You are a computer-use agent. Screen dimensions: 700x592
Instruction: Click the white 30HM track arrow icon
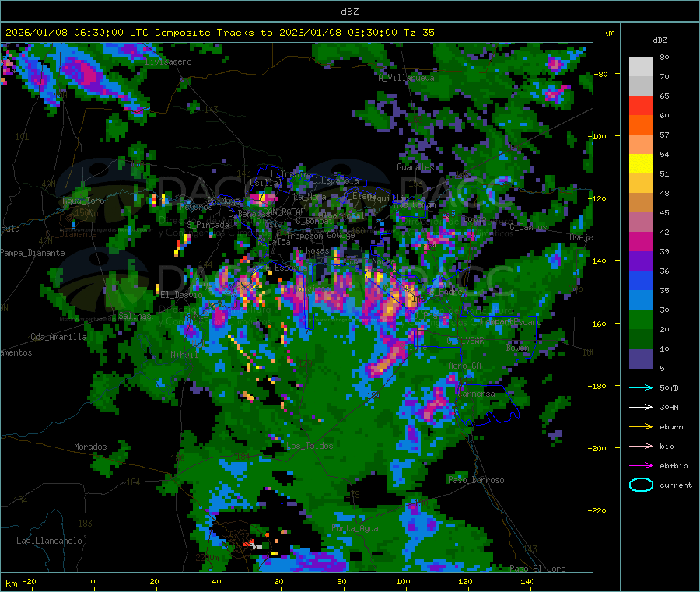coord(641,407)
